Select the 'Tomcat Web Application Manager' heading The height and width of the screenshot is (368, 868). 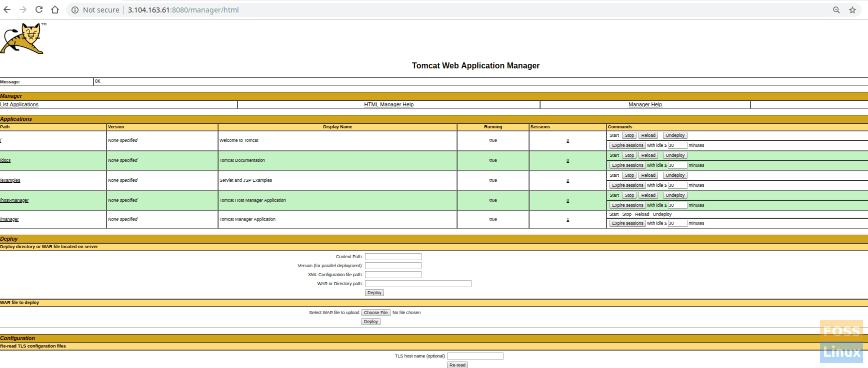coord(475,65)
